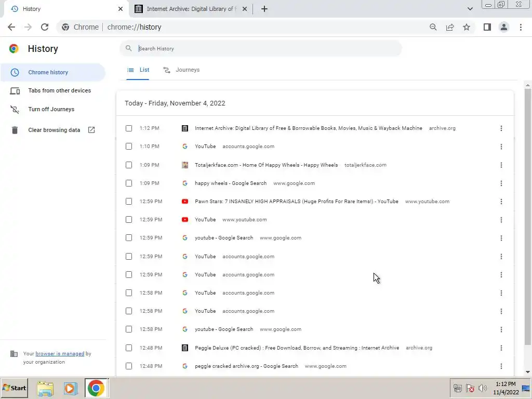This screenshot has height=399, width=532.
Task: Click the trash icon beside Clear browsing data
Action: 15,130
